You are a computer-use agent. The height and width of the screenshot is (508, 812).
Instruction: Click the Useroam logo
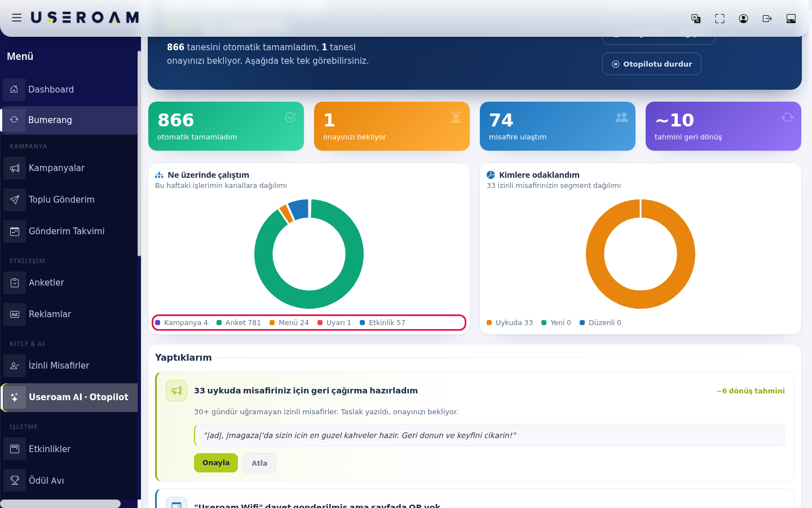[85, 17]
